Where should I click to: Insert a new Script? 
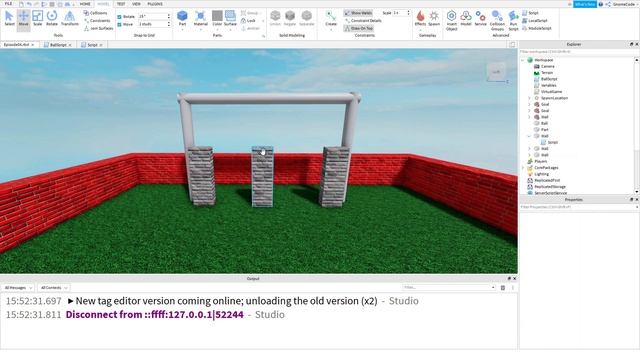[x=531, y=13]
